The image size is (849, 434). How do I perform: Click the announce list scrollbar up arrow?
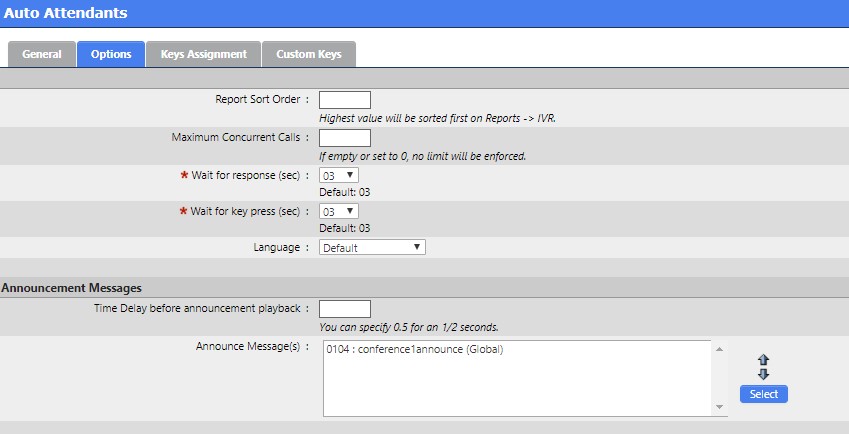point(720,349)
